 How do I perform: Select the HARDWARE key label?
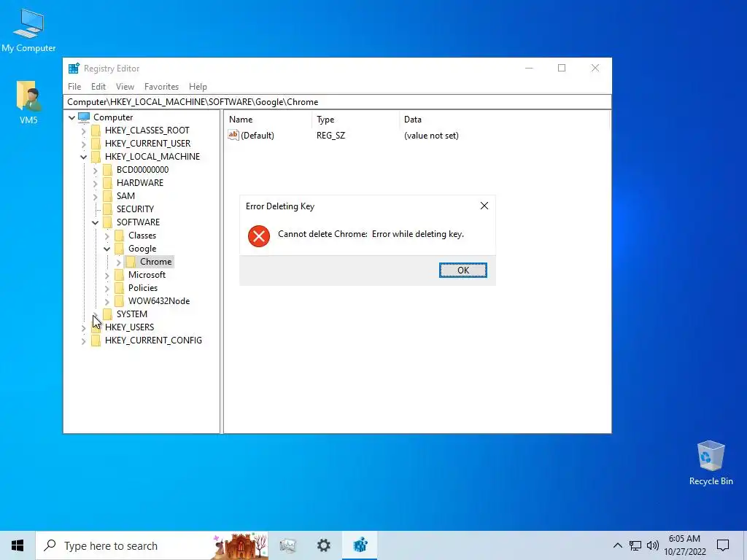pyautogui.click(x=140, y=183)
